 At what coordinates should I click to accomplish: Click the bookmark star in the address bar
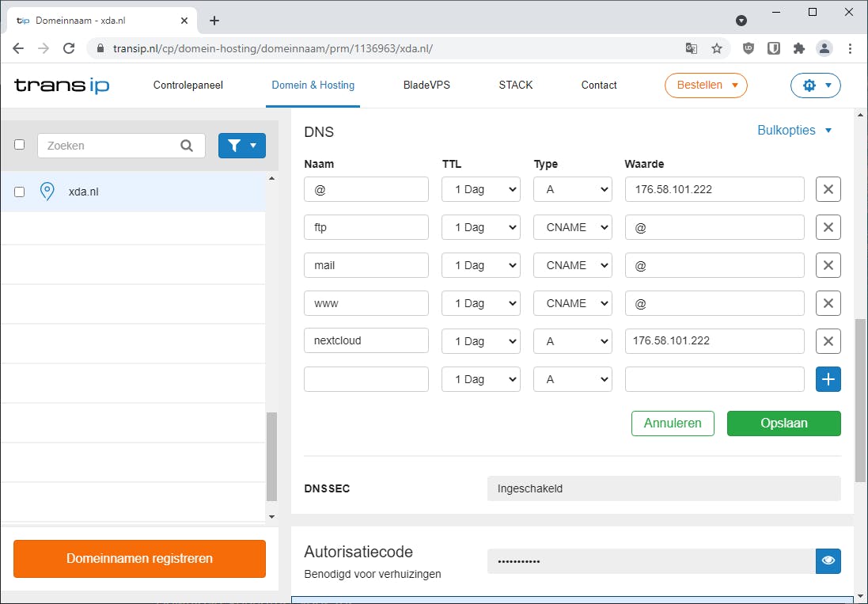point(717,48)
